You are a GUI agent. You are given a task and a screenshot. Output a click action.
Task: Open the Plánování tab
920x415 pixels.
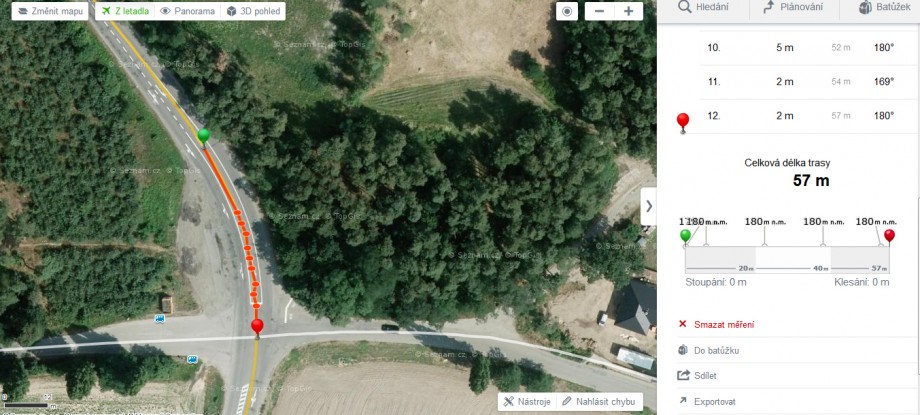[x=793, y=8]
